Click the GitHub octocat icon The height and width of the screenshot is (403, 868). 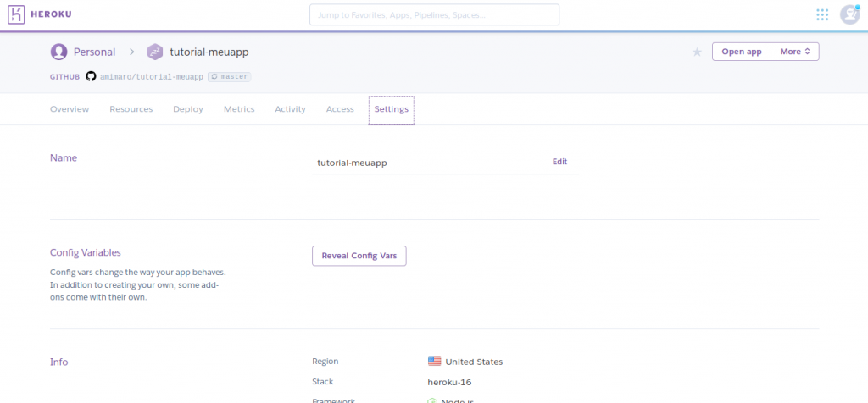tap(91, 76)
